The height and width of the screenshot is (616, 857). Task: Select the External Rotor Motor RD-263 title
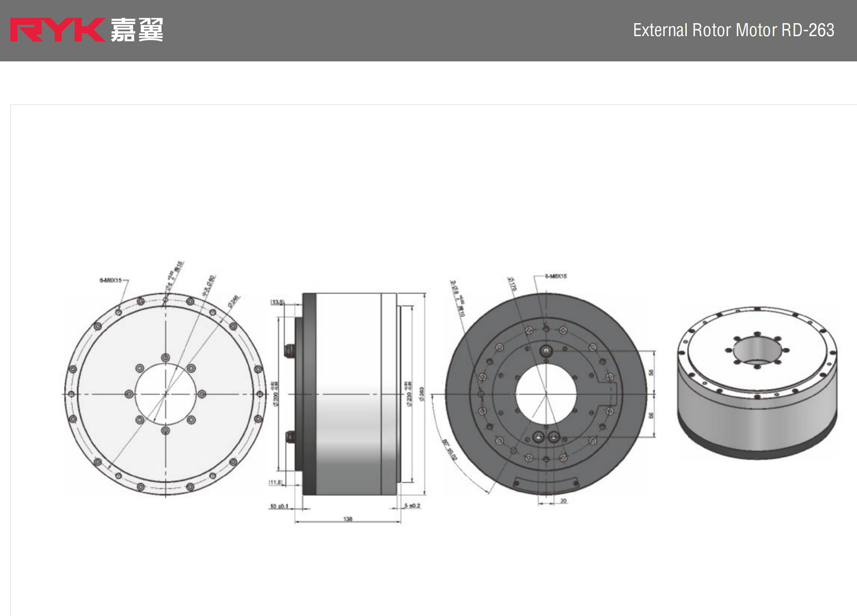click(x=734, y=30)
